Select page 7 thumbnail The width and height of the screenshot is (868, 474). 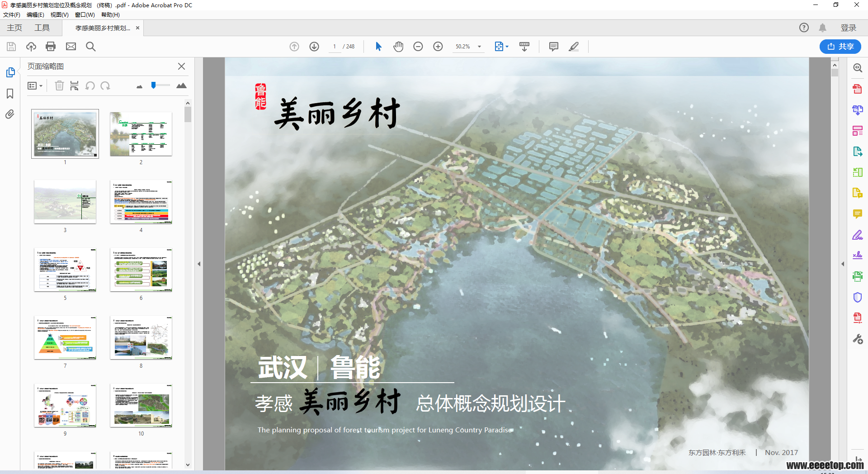click(65, 337)
